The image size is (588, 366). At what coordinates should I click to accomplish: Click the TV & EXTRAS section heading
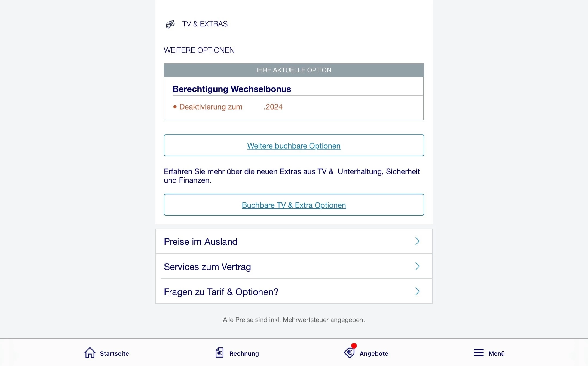pyautogui.click(x=205, y=24)
